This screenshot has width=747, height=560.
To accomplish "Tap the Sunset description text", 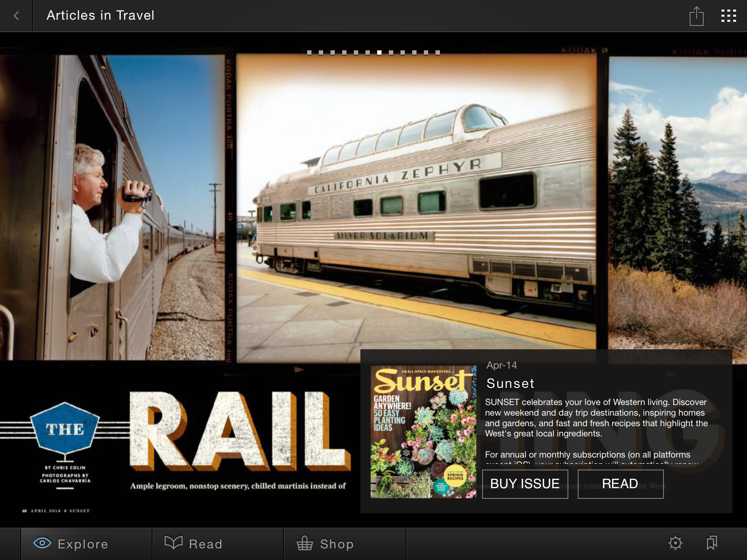I will pyautogui.click(x=596, y=418).
